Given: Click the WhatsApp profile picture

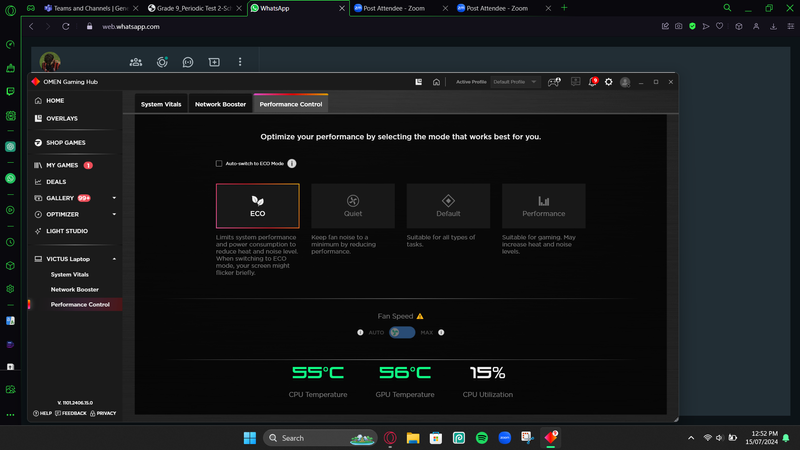Looking at the screenshot, I should point(50,62).
